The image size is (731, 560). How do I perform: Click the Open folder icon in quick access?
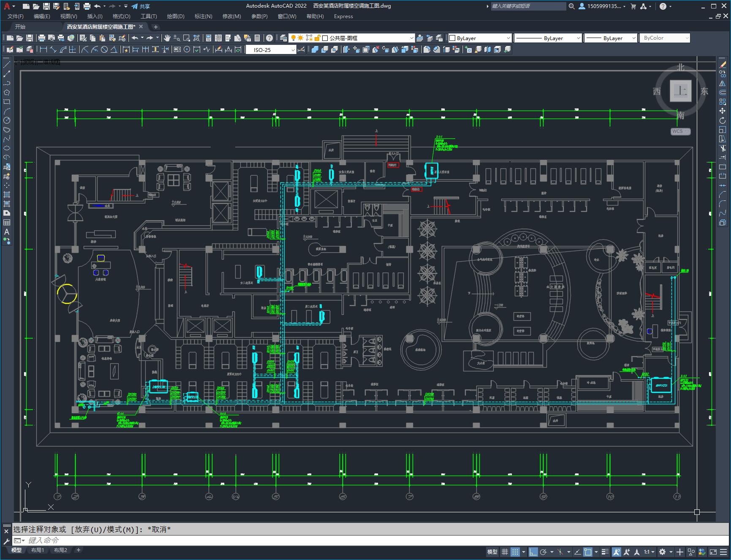pyautogui.click(x=36, y=6)
